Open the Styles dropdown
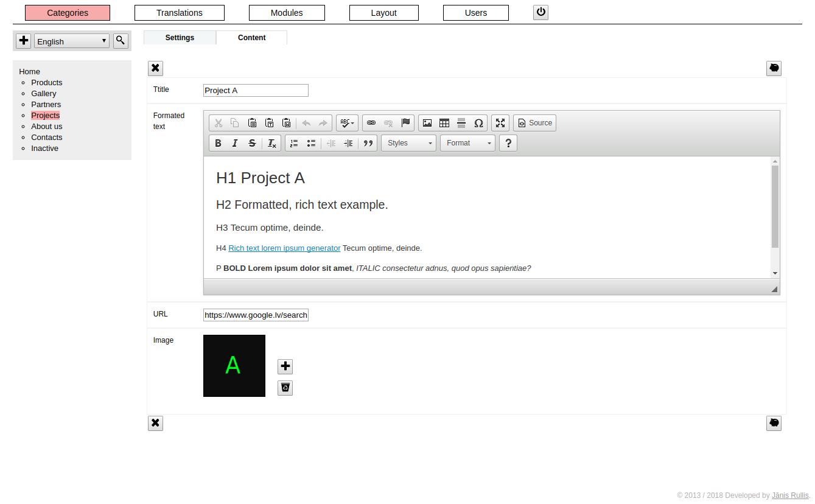 (408, 143)
